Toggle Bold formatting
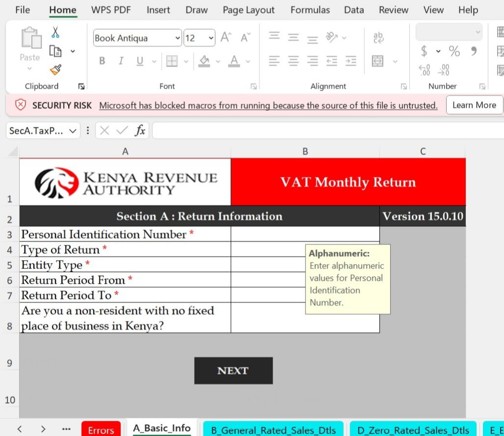 102,61
